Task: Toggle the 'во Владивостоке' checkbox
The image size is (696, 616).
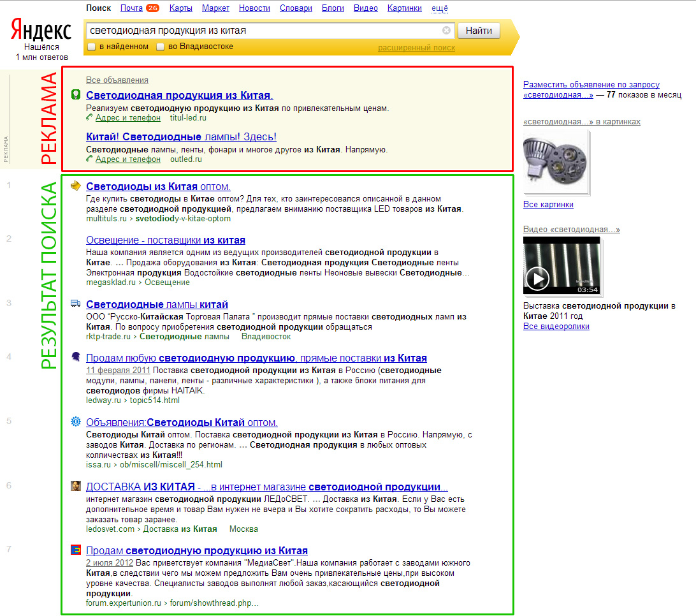Action: [160, 47]
